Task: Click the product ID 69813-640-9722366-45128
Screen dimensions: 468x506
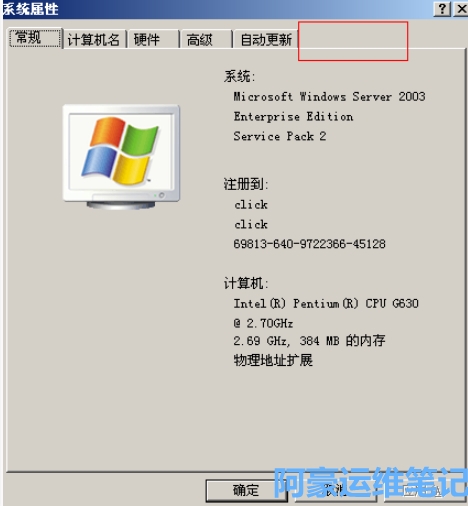Action: (x=309, y=244)
